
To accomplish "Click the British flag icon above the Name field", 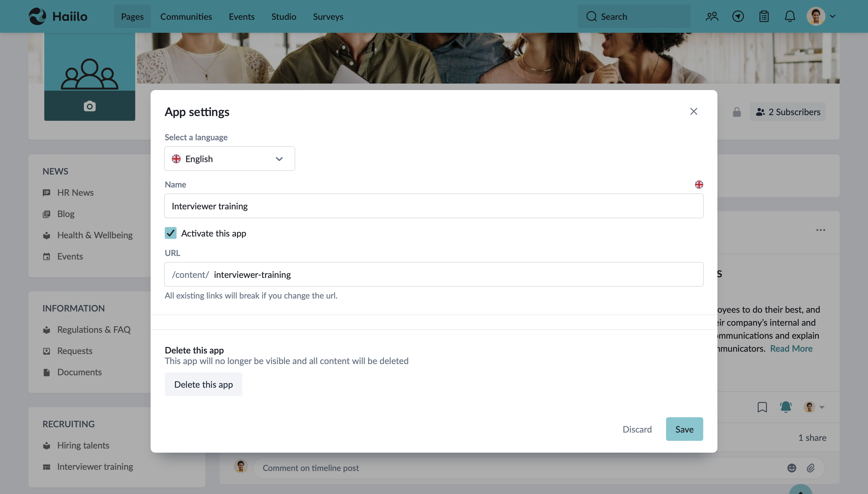I will pyautogui.click(x=699, y=185).
